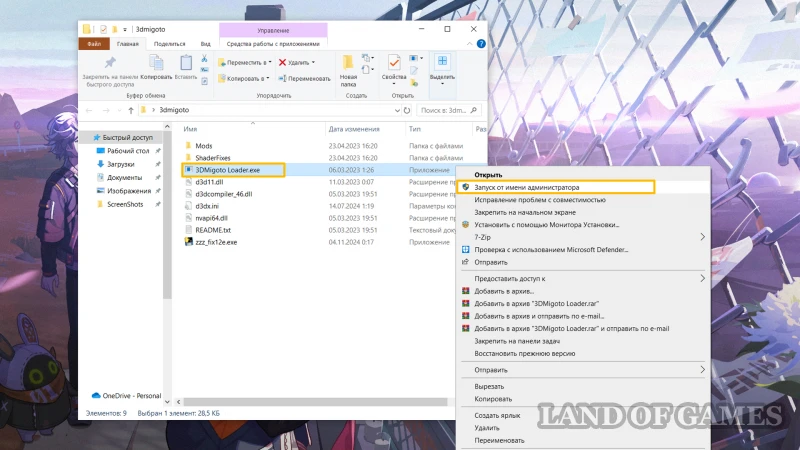The image size is (800, 450).
Task: Click the Paste clipboard icon
Action: [x=186, y=63]
